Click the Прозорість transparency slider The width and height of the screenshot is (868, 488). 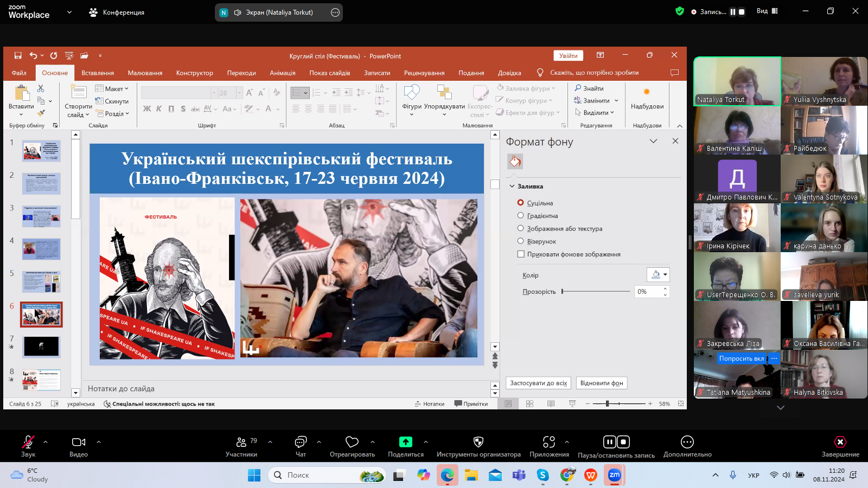point(596,292)
